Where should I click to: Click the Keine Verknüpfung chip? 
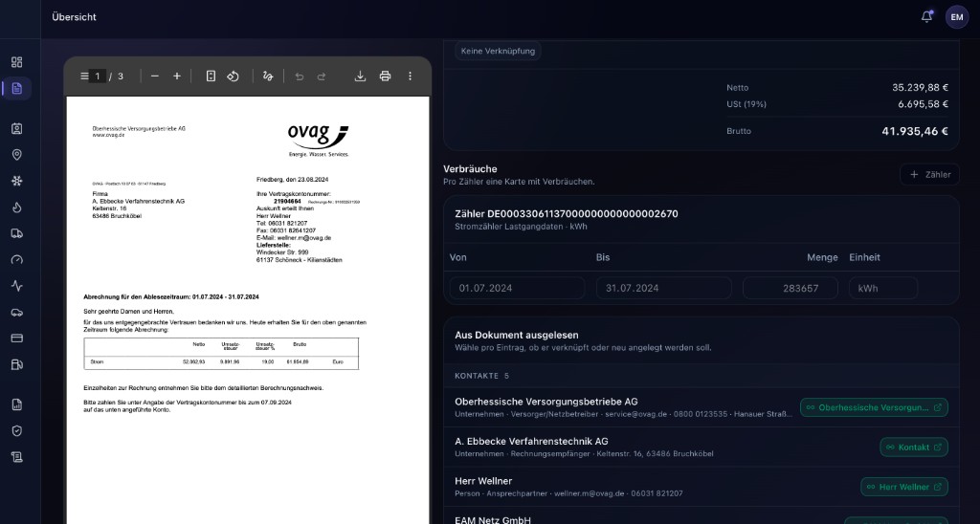click(498, 52)
